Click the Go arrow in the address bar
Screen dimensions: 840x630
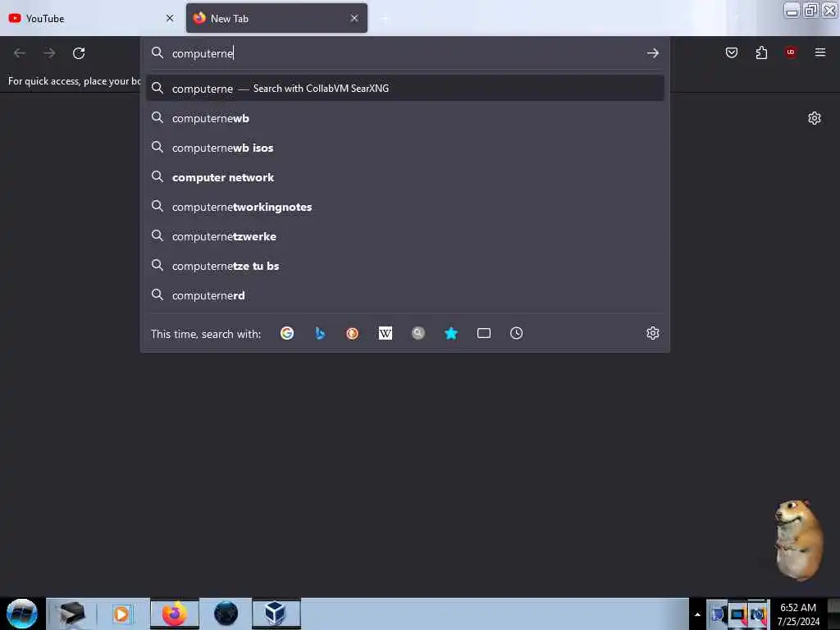pyautogui.click(x=652, y=53)
